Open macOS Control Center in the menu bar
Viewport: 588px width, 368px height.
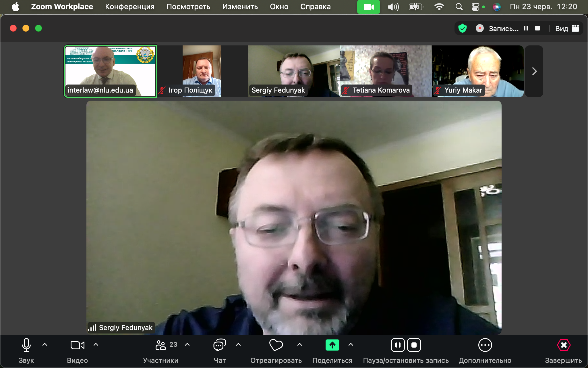[475, 7]
